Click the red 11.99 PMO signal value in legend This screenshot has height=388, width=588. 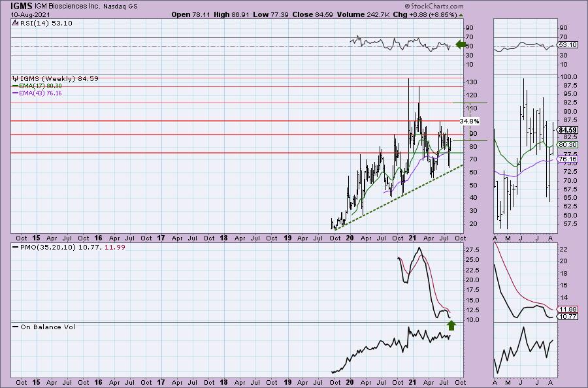[x=115, y=248]
